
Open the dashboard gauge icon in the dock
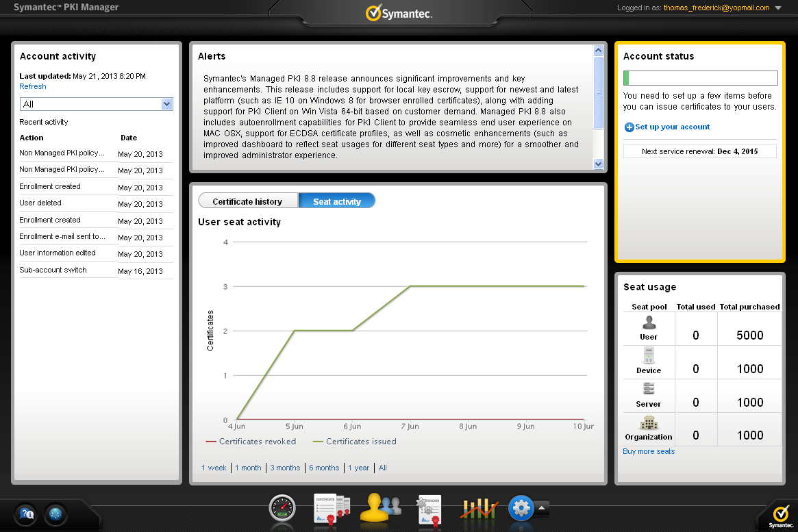pyautogui.click(x=282, y=508)
